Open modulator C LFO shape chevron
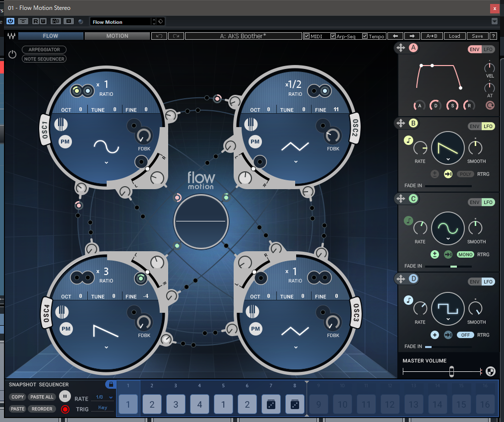 pyautogui.click(x=448, y=239)
